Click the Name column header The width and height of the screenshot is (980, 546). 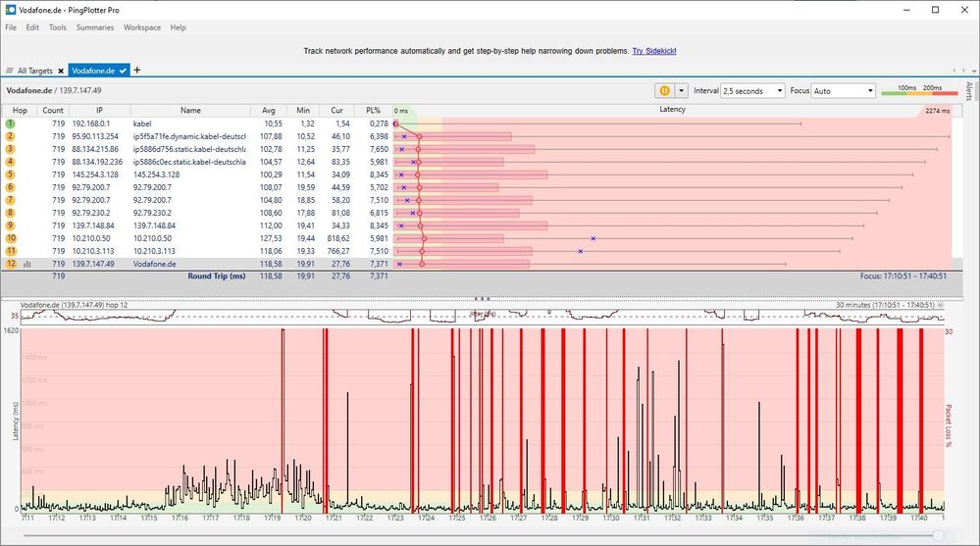190,110
